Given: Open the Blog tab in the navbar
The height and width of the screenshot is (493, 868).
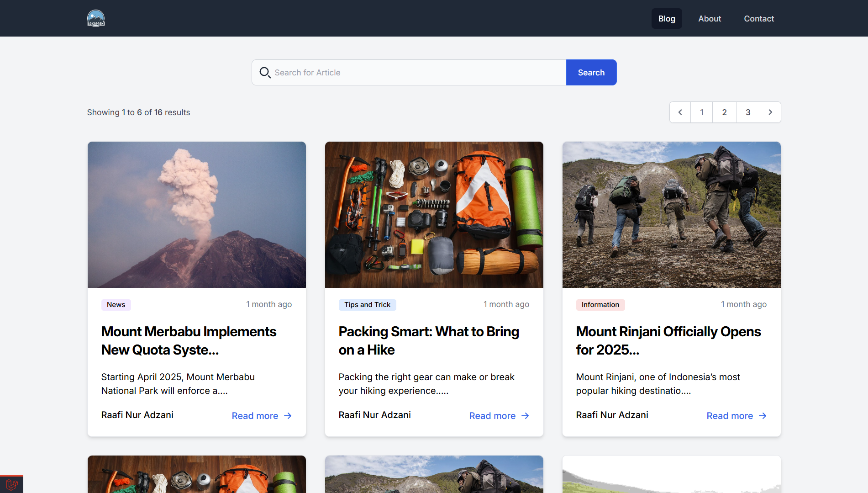Looking at the screenshot, I should 667,19.
